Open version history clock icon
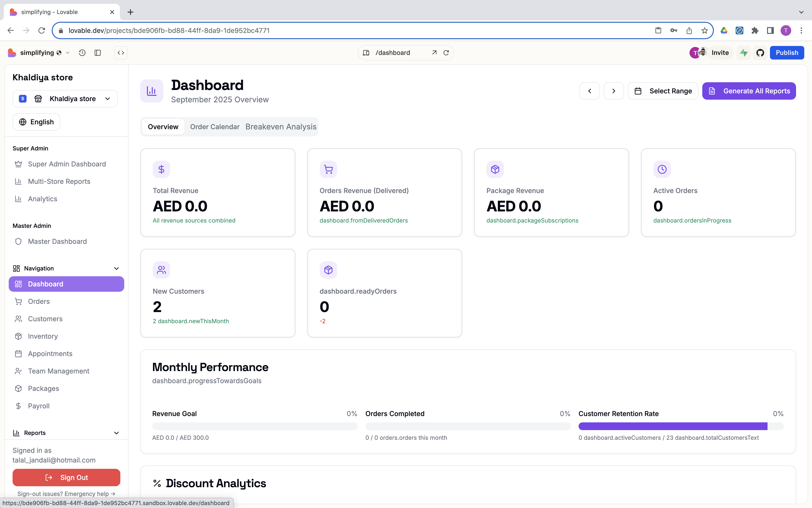The image size is (812, 508). (82, 53)
